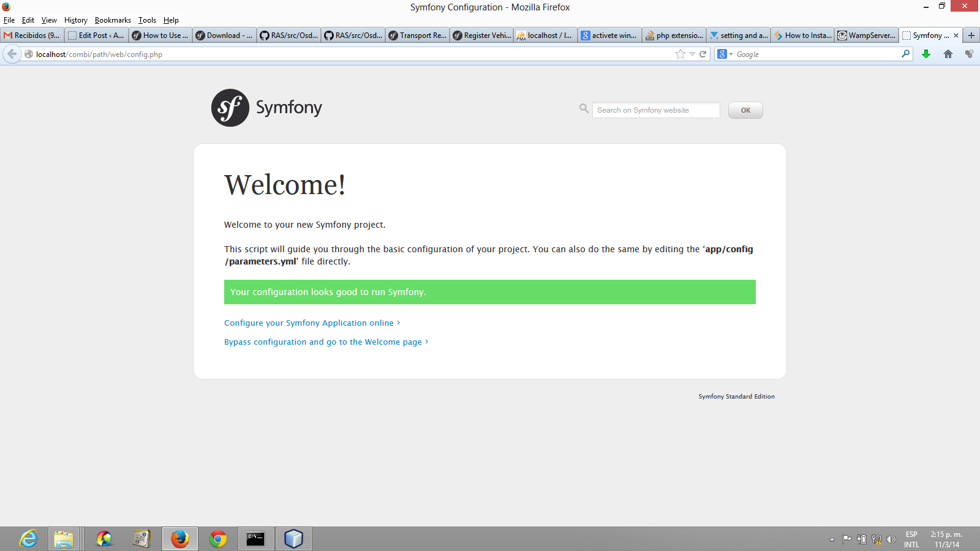
Task: Follow Configure your Symfony Application online link
Action: tap(312, 323)
